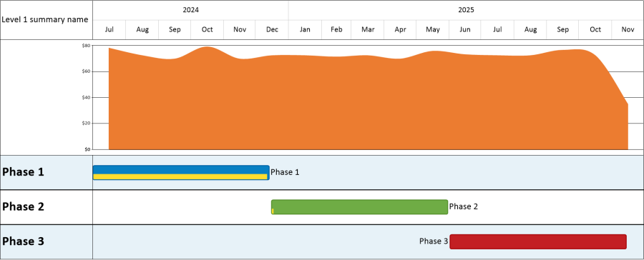Click the Nov 2025 month column
Image resolution: width=644 pixels, height=260 pixels.
(628, 29)
